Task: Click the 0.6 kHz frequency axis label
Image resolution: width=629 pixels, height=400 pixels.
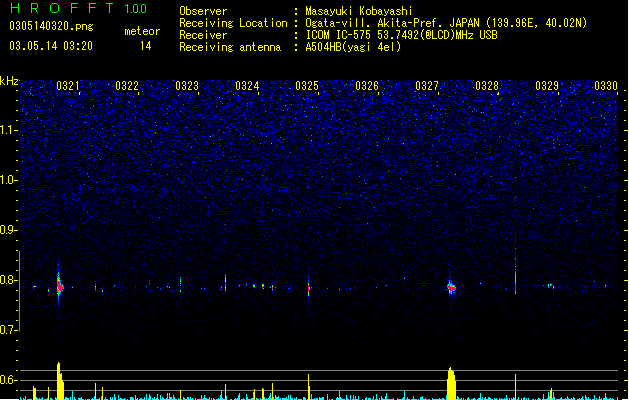Action: (8, 380)
